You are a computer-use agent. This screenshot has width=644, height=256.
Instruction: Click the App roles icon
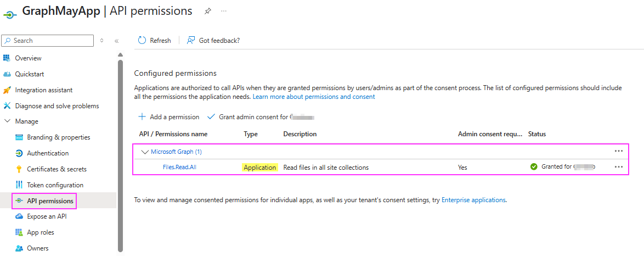click(19, 232)
